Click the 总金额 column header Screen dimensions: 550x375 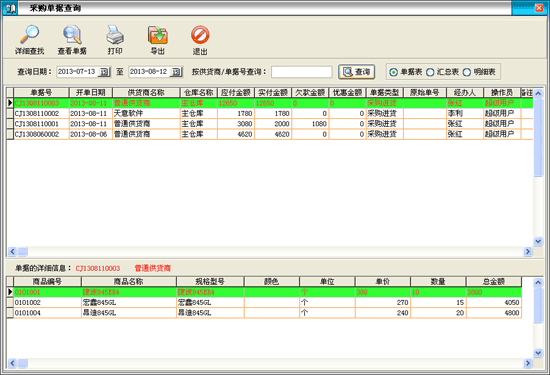(494, 281)
